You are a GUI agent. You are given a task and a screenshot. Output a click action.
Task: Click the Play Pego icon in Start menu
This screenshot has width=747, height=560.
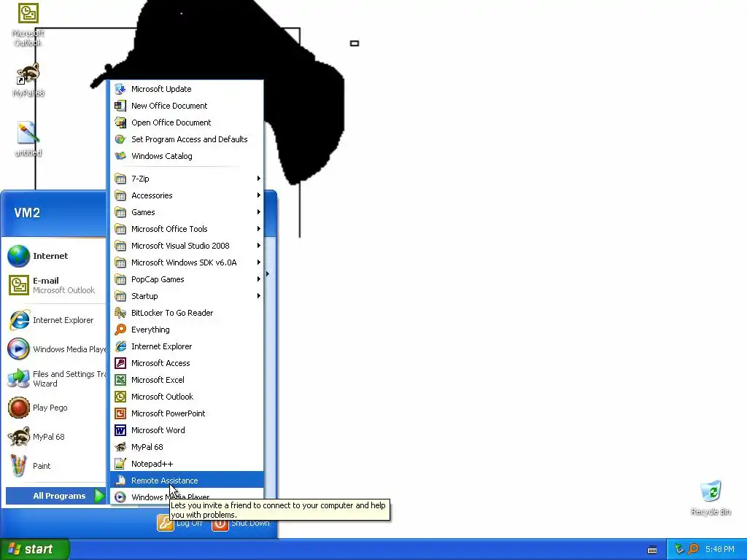pyautogui.click(x=18, y=408)
